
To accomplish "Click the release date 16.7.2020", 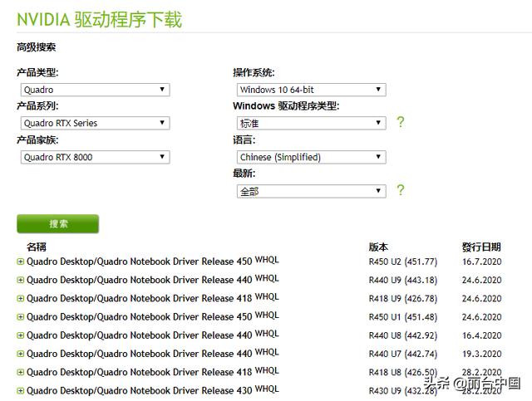I will click(482, 262).
